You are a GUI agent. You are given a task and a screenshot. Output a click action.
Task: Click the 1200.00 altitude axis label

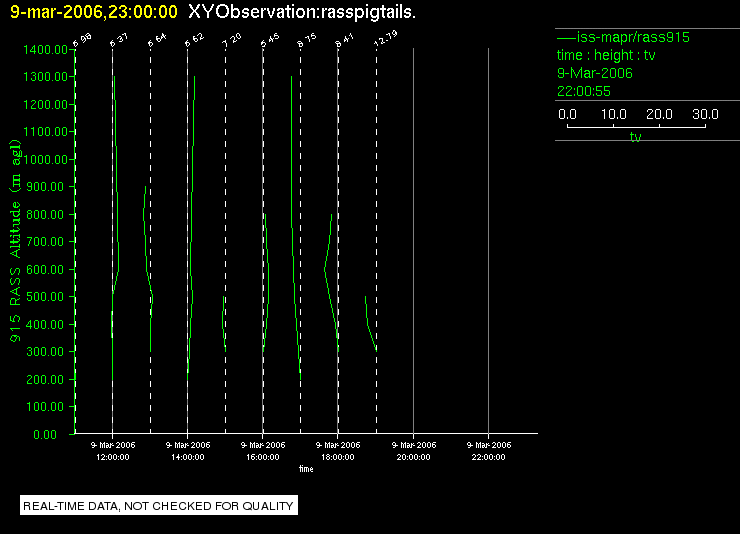click(x=45, y=104)
